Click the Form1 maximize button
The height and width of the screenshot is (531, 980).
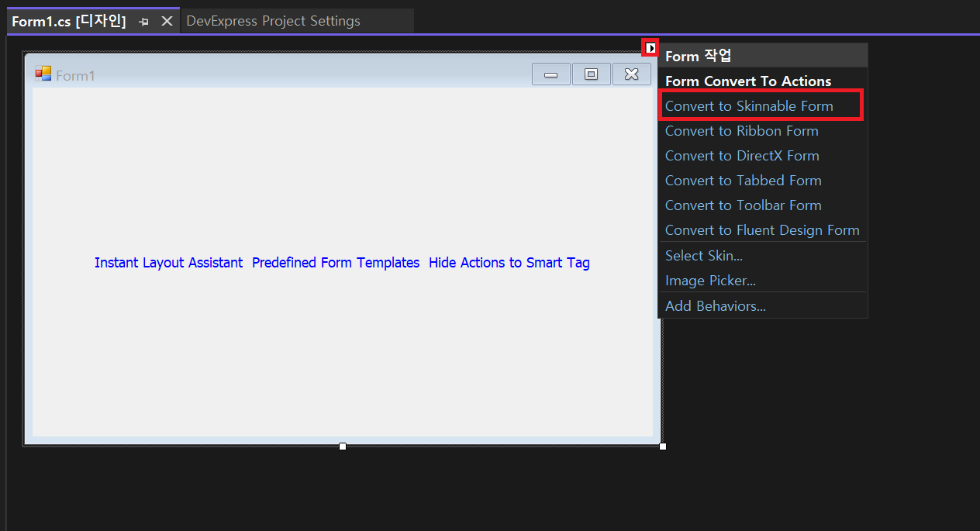(x=592, y=74)
